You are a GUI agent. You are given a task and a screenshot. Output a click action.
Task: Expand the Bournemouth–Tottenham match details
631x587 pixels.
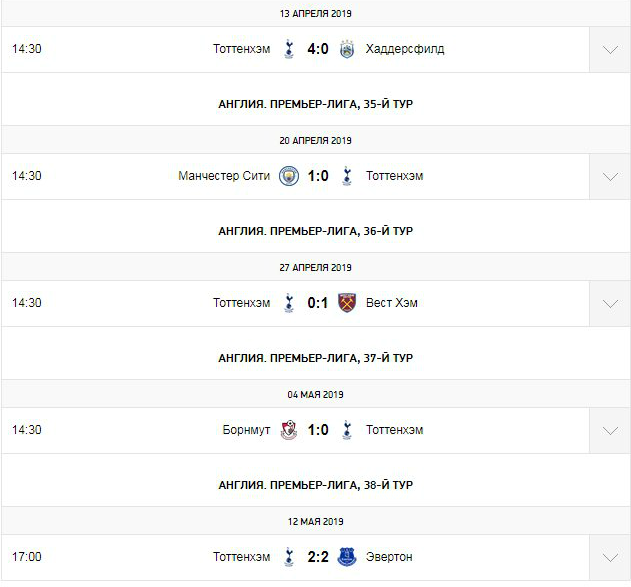(610, 430)
